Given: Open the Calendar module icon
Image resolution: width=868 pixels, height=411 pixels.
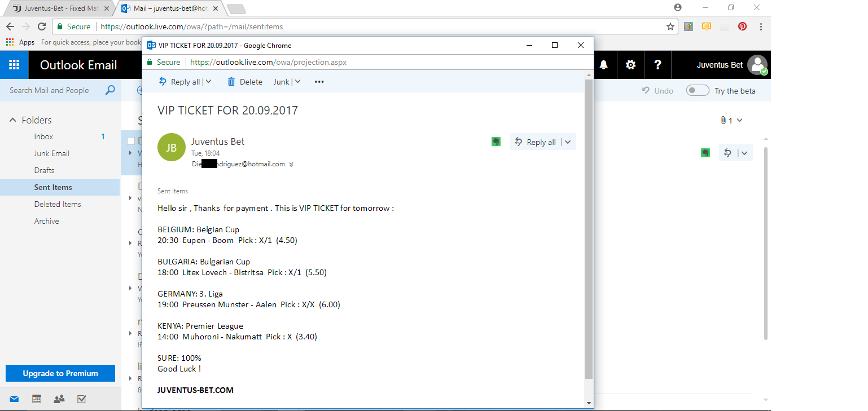Looking at the screenshot, I should tap(37, 399).
